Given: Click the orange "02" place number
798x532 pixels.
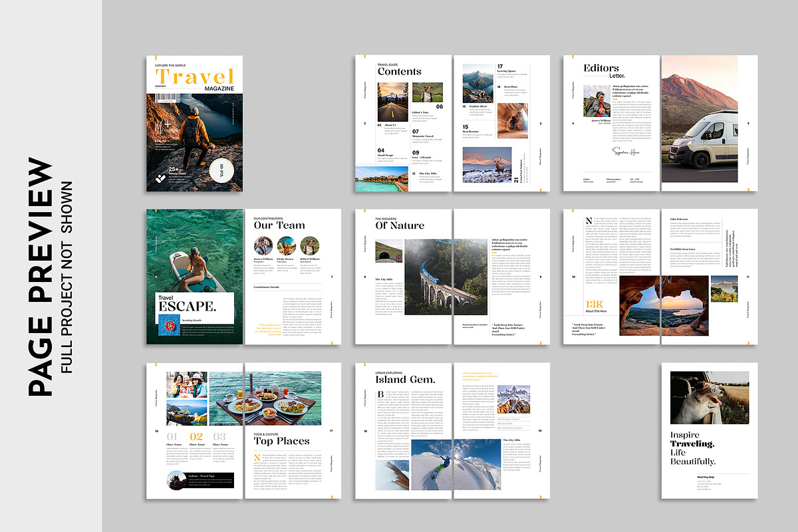Looking at the screenshot, I should pyautogui.click(x=197, y=436).
